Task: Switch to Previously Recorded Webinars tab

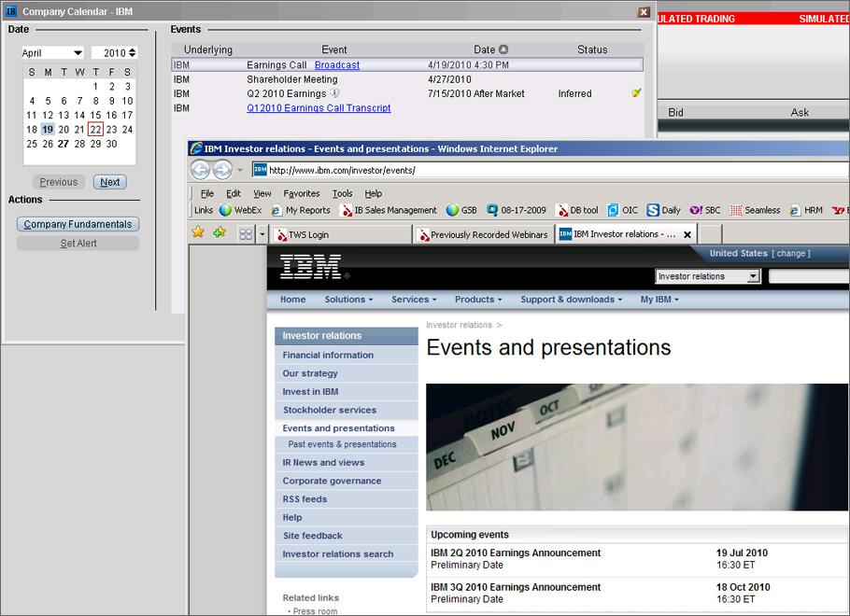Action: coord(483,234)
